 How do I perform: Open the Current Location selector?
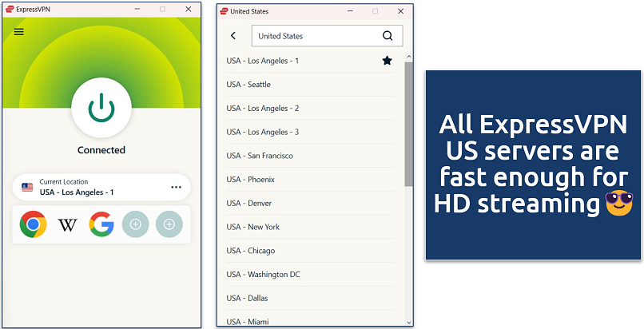[x=101, y=187]
